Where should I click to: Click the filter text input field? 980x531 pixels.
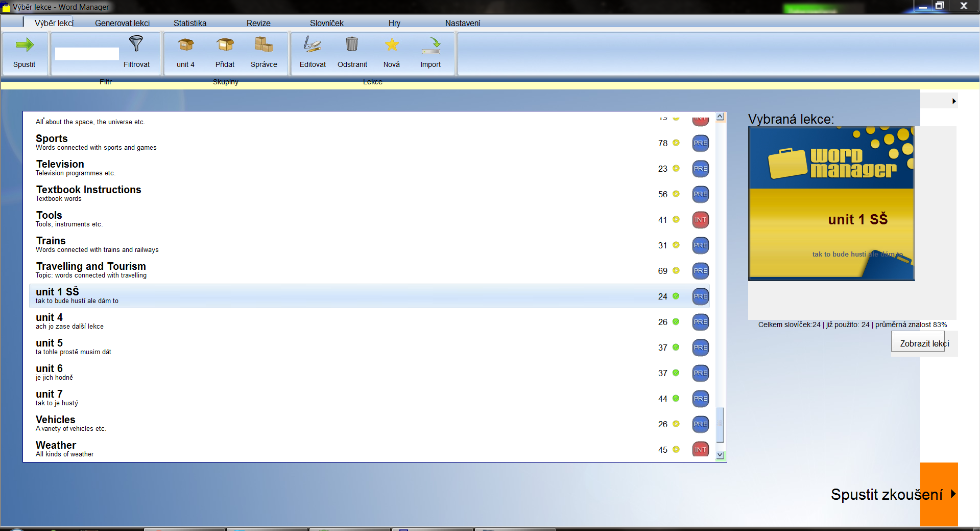point(87,54)
